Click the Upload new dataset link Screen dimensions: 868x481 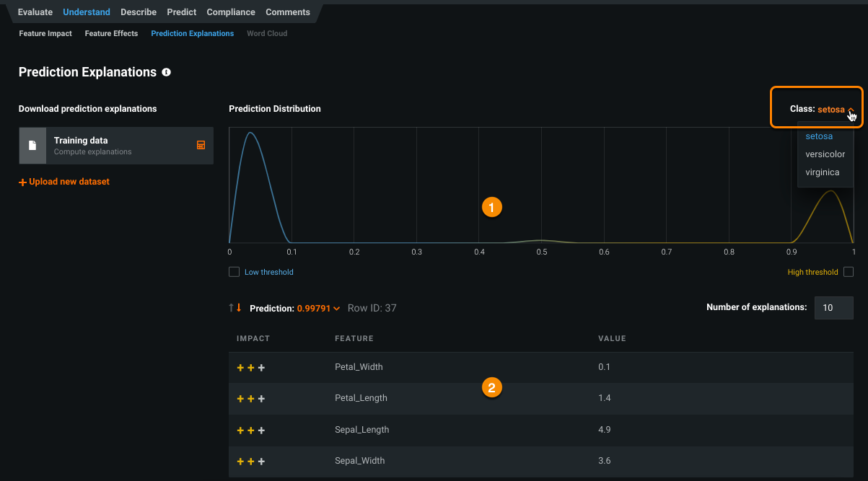coord(69,182)
